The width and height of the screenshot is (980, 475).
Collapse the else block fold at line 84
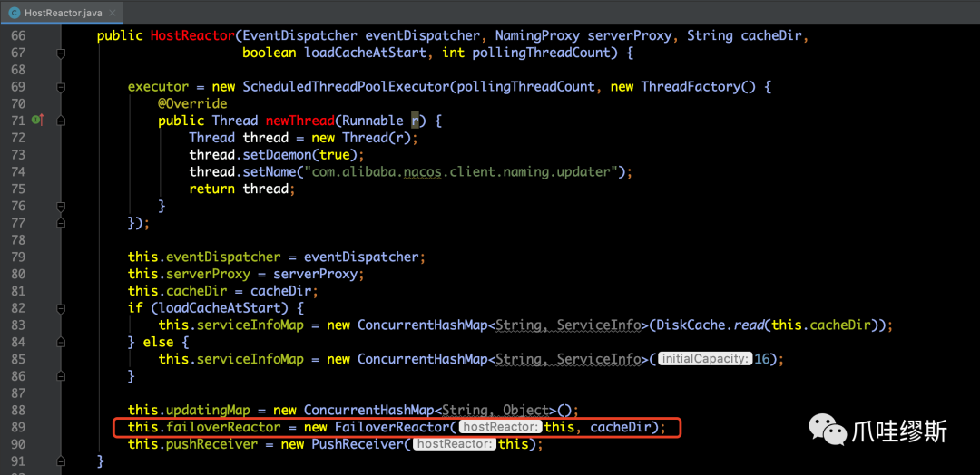[61, 342]
